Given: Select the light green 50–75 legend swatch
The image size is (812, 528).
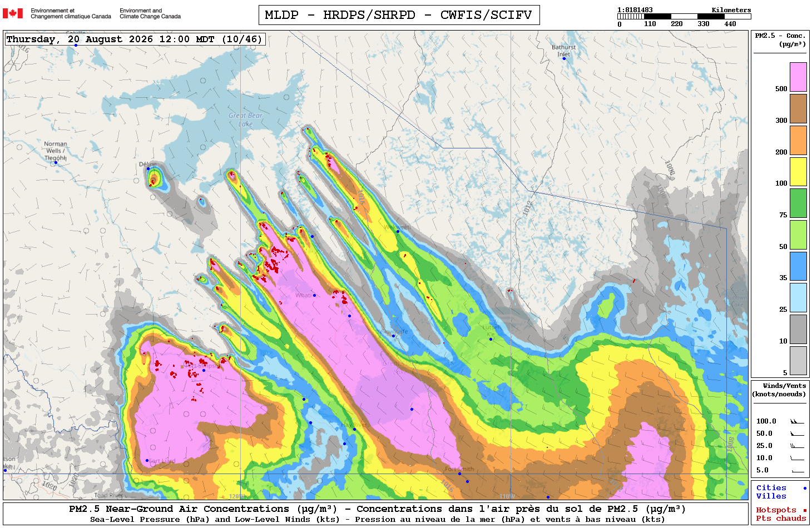Looking at the screenshot, I should (x=798, y=235).
